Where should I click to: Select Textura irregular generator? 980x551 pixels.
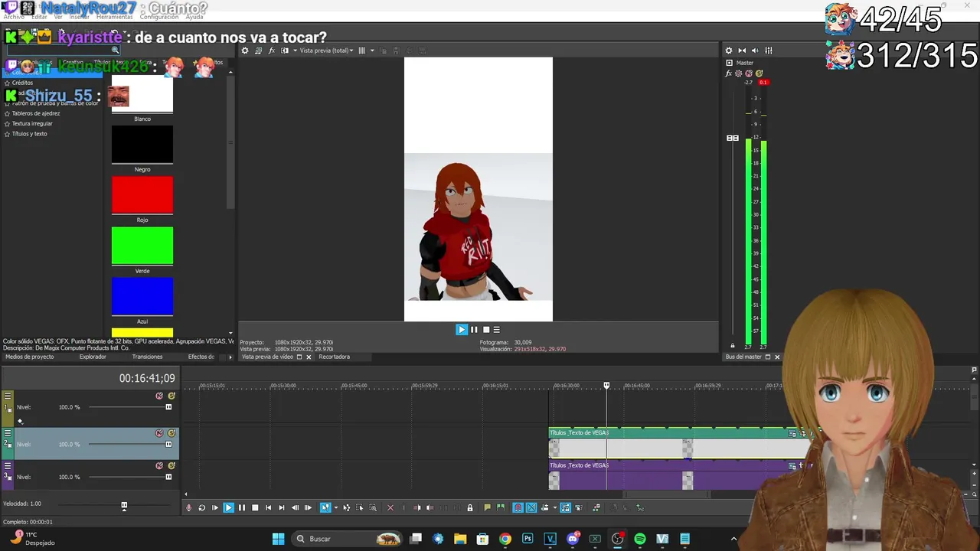click(x=32, y=123)
